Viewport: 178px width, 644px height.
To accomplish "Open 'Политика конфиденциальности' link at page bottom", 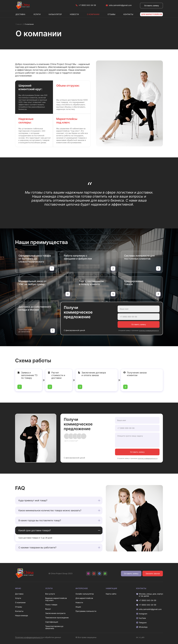I will coord(29,637).
